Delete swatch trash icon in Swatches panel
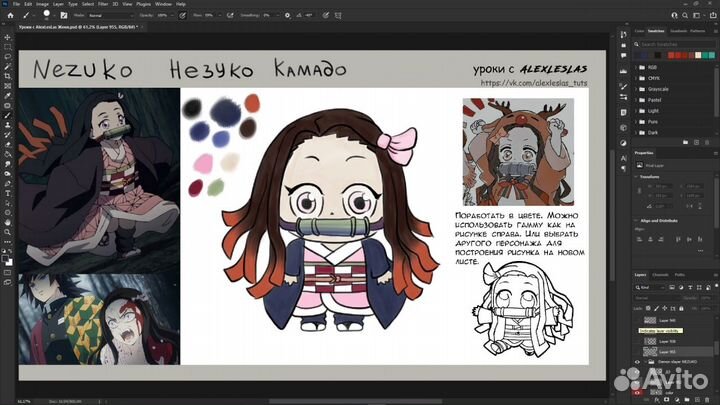The image size is (720, 405). point(707,143)
